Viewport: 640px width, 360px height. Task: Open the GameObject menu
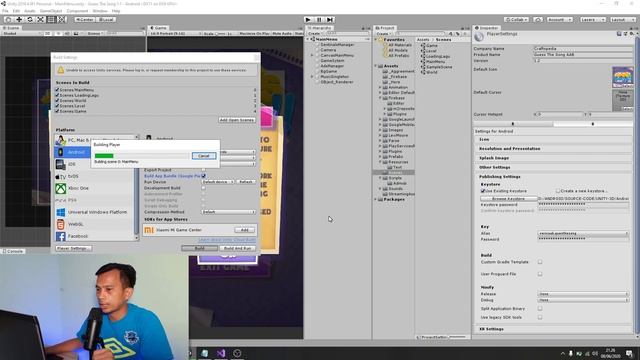point(51,11)
